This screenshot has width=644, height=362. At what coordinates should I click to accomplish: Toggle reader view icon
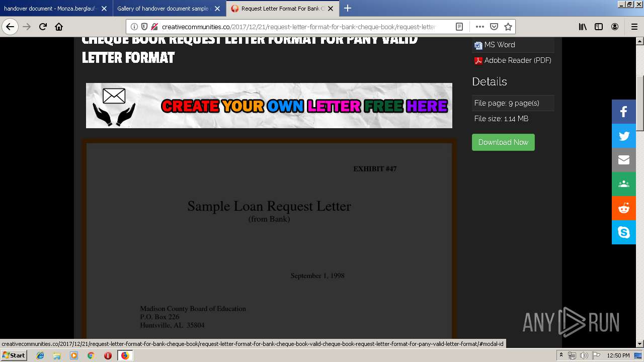(x=459, y=27)
